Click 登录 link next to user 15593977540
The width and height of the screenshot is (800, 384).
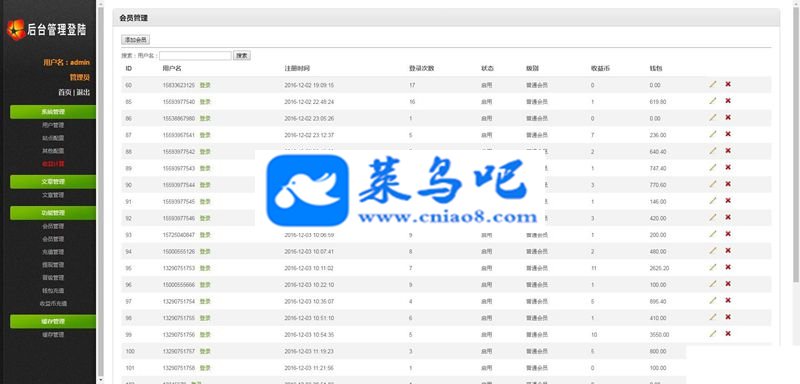tap(205, 102)
